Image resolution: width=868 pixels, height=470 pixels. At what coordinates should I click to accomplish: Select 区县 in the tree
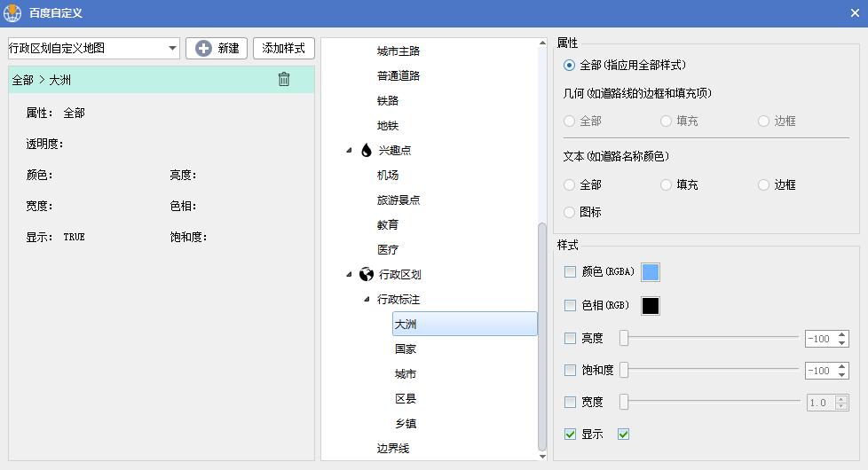[406, 399]
